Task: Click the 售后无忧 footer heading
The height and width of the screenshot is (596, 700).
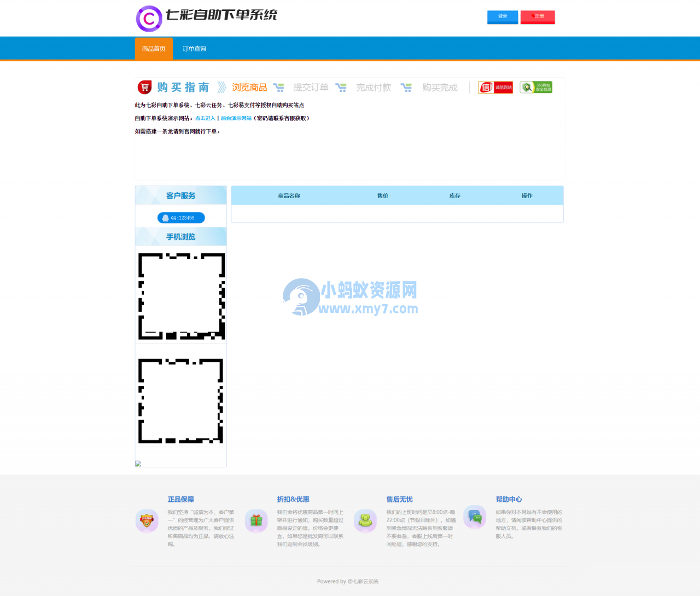Action: (399, 499)
